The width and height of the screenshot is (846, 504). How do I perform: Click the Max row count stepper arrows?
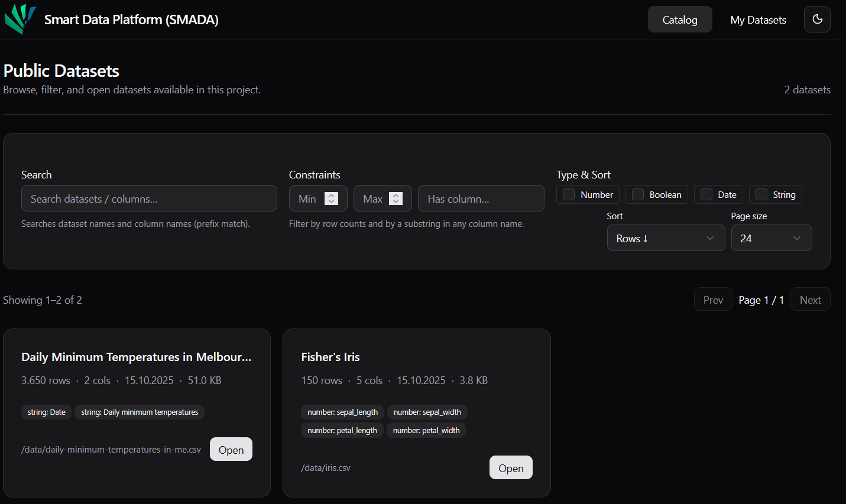396,199
